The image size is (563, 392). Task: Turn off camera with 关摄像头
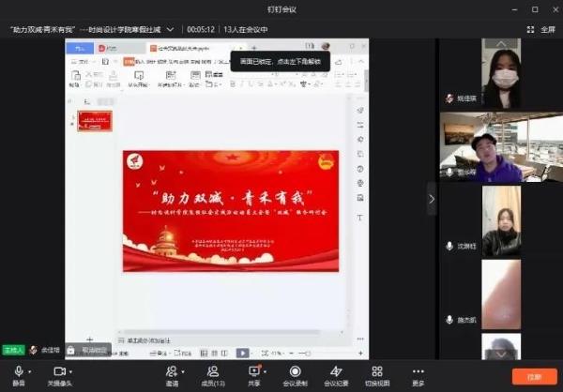[59, 372]
